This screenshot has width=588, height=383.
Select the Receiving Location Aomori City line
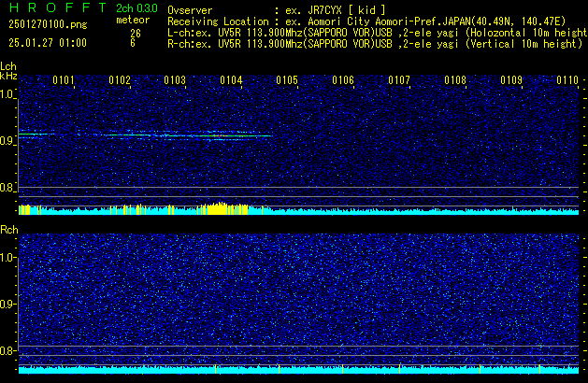366,21
